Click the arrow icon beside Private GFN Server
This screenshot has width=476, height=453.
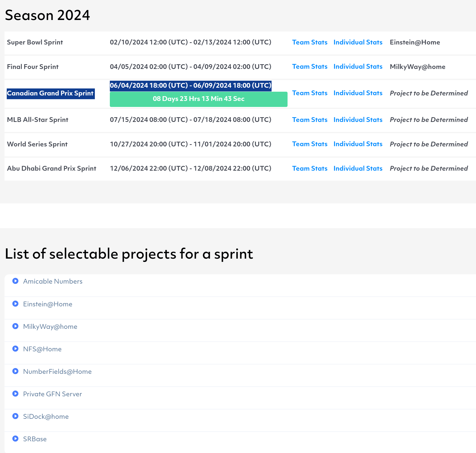(x=15, y=394)
